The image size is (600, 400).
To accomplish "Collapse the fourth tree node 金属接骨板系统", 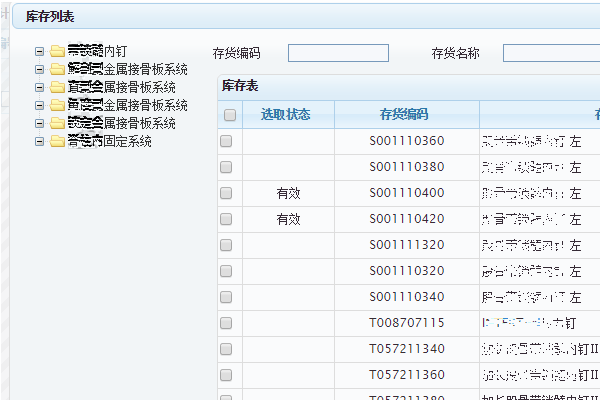I will (39, 105).
